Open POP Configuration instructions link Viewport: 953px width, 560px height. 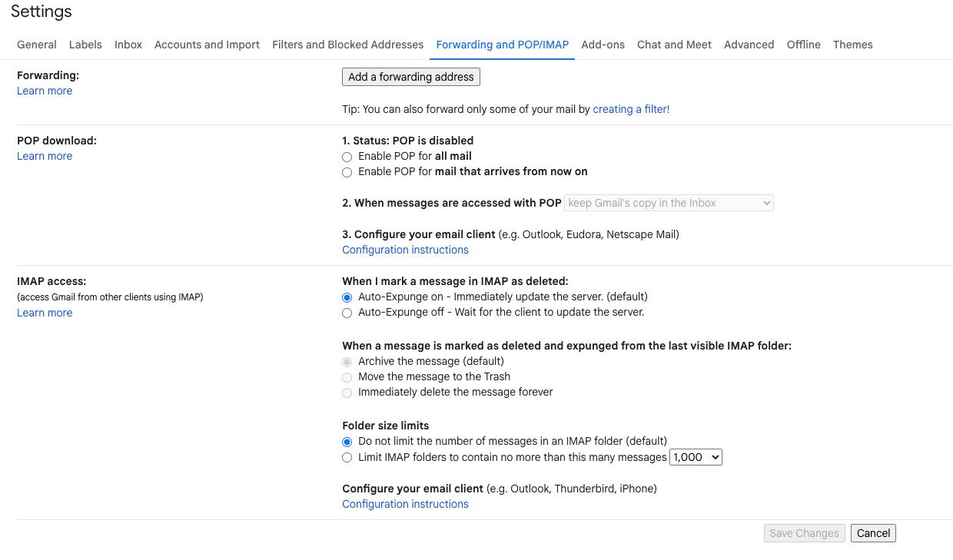(405, 250)
